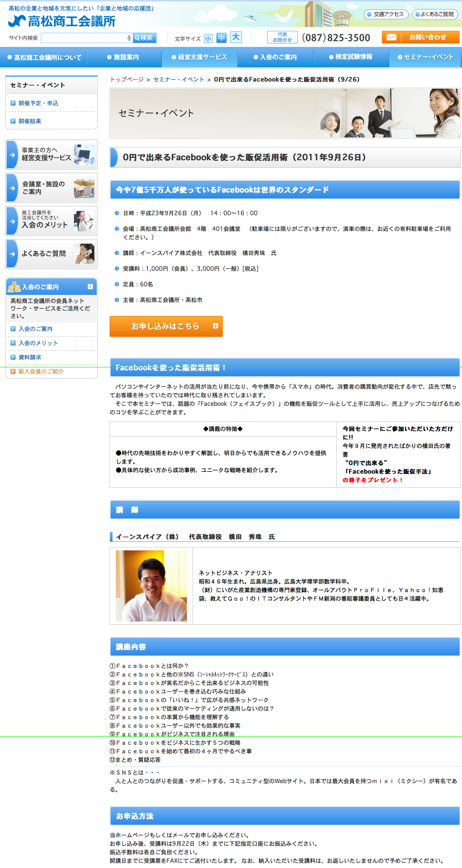Click the microphone icon in search box
Viewport: 462px width, 868px height.
click(x=129, y=38)
